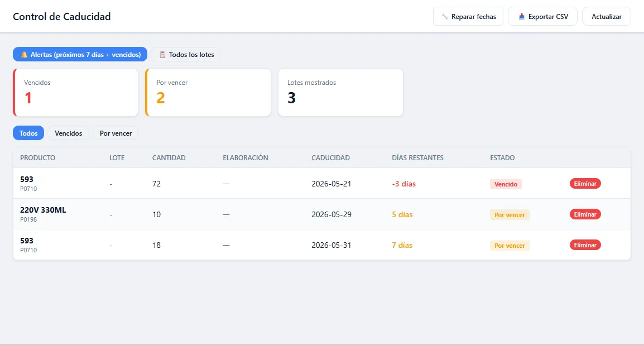Viewport: 644px width, 345px height.
Task: Click product code P0198
Action: point(28,219)
